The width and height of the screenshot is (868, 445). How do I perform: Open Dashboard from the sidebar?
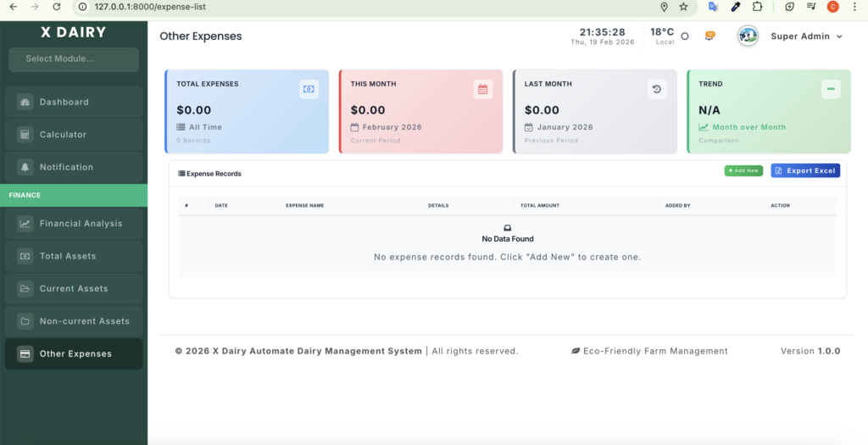pos(74,102)
